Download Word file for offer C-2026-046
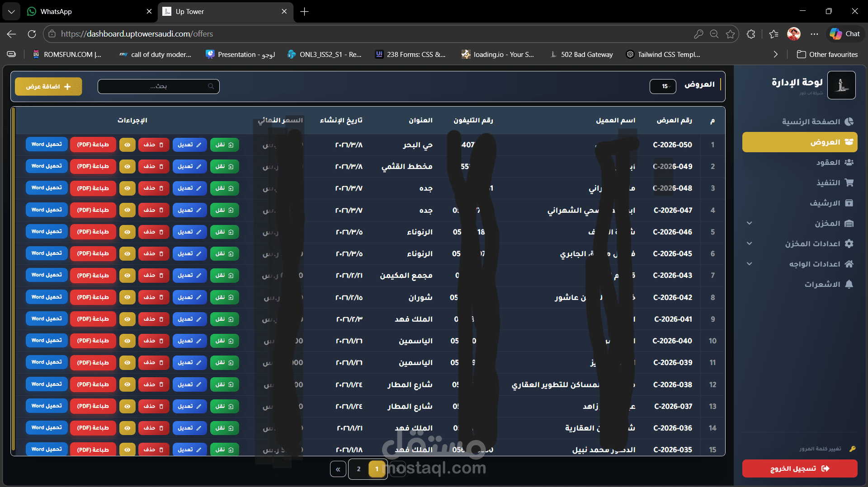The width and height of the screenshot is (868, 487). pos(47,232)
